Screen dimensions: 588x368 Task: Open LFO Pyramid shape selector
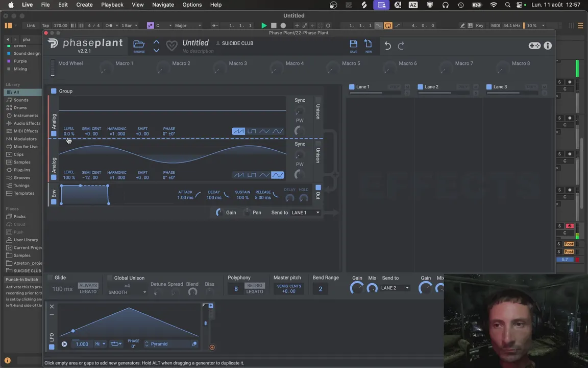[167, 344]
